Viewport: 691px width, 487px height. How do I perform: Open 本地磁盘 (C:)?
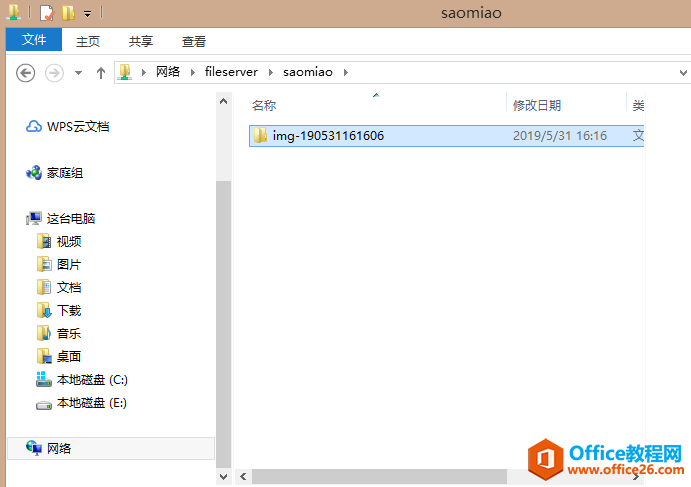pos(92,379)
